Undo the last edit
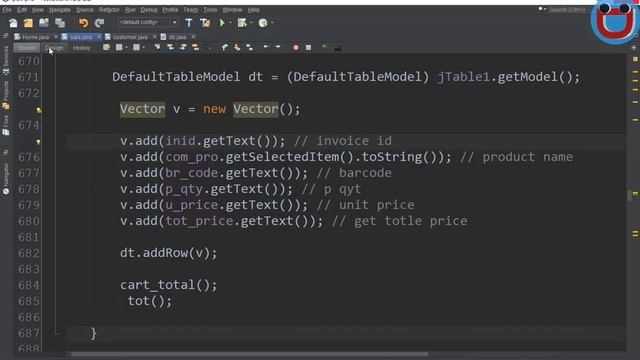Viewport: 640px width, 360px height. click(83, 23)
